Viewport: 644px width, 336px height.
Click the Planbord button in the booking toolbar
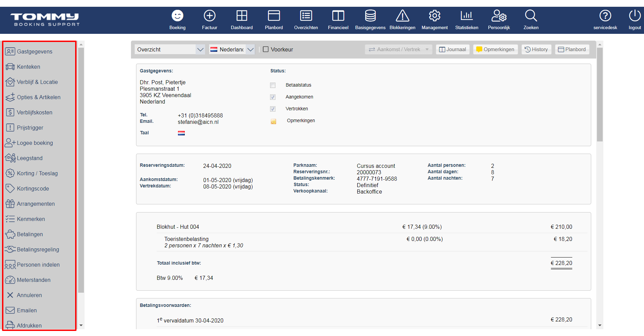[x=572, y=49]
